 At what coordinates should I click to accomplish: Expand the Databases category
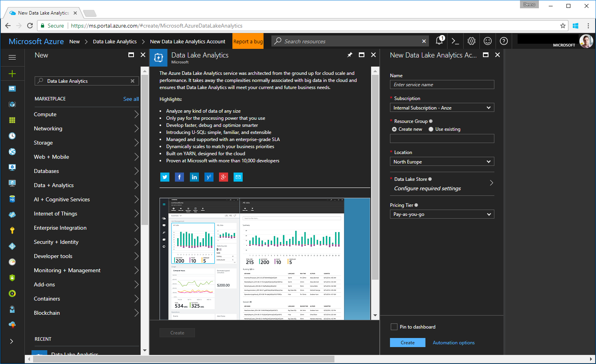point(86,171)
